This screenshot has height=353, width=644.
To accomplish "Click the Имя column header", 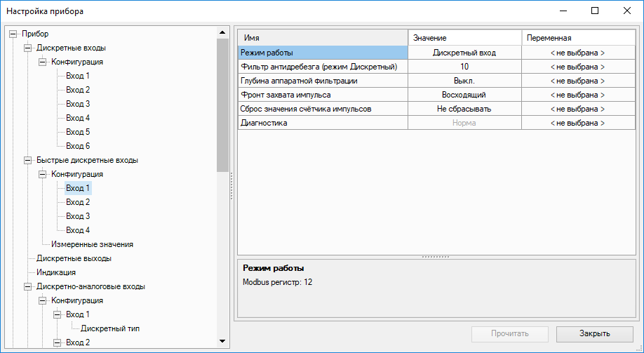I will tap(323, 37).
